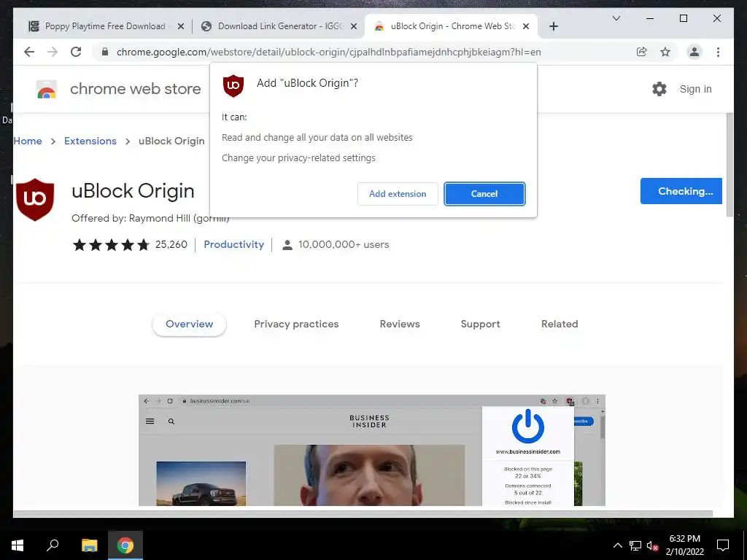Open the notification center icon
This screenshot has height=560, width=747.
723,545
